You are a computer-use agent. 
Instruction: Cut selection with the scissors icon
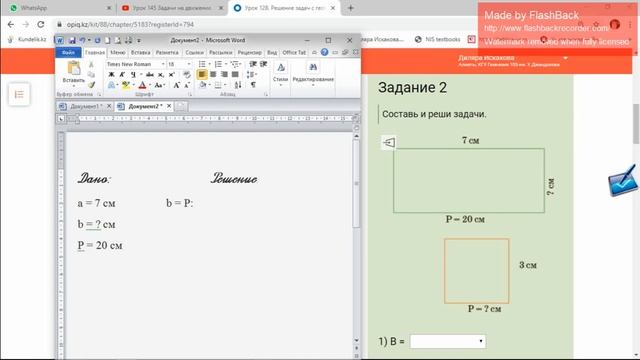[91, 65]
